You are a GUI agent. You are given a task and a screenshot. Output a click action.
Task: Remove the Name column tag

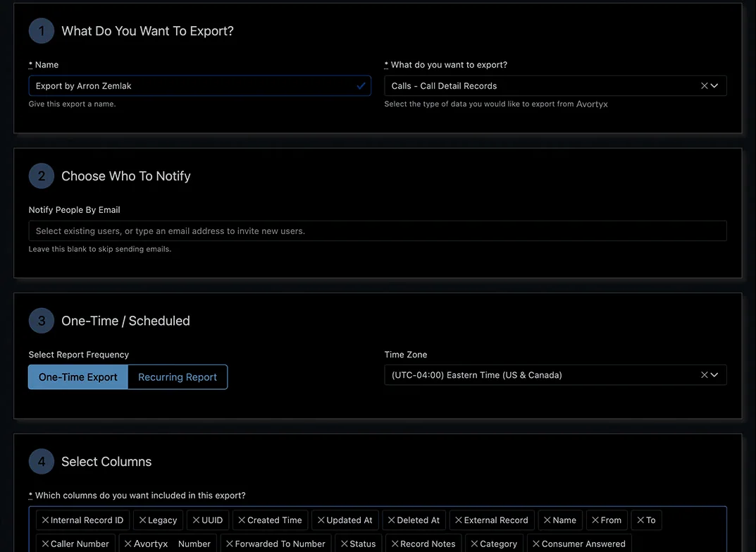tap(547, 520)
